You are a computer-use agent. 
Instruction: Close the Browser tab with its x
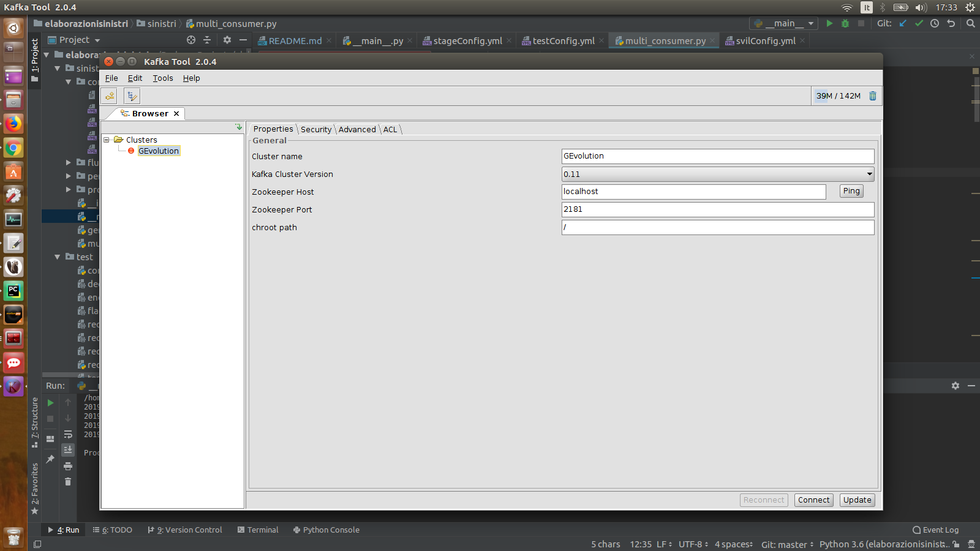point(176,114)
